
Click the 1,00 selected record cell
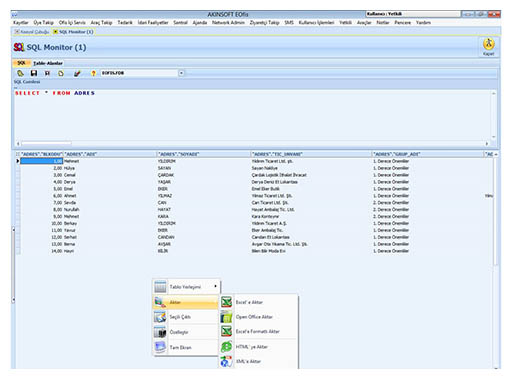point(42,161)
